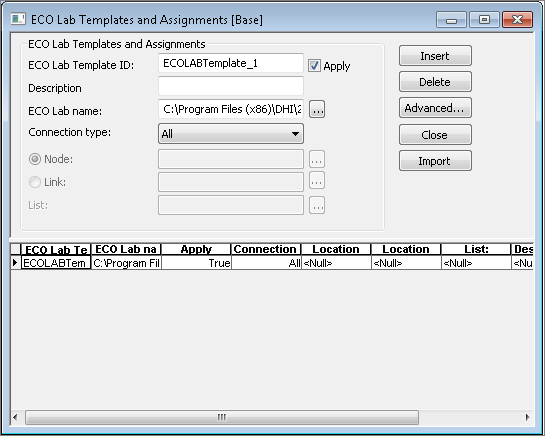
Task: Click the Link input field
Action: (x=231, y=182)
